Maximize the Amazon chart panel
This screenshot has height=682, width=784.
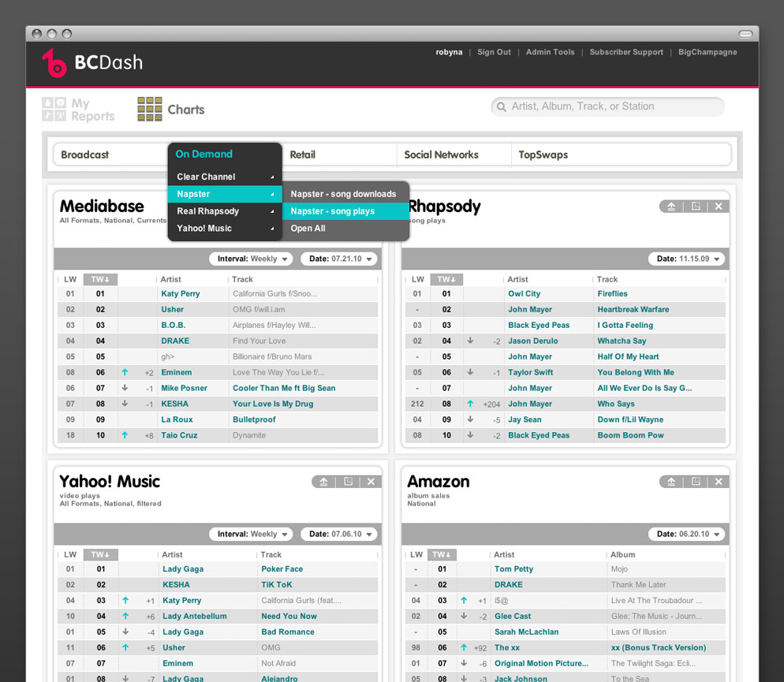pyautogui.click(x=696, y=482)
